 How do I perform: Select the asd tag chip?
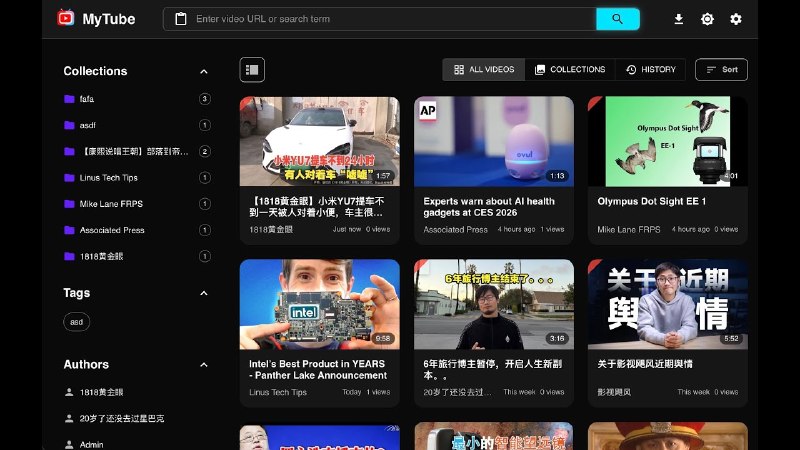[x=77, y=322]
